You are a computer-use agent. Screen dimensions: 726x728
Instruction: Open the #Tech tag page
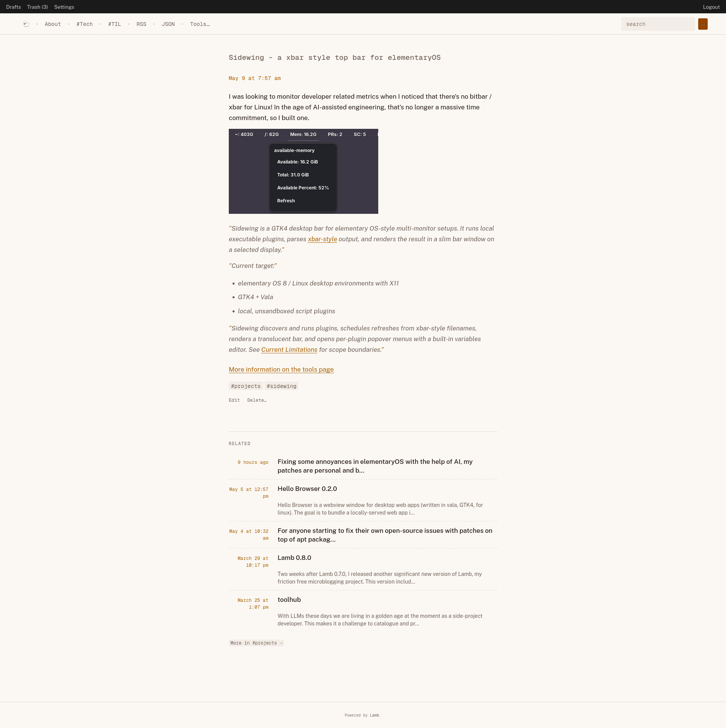coord(84,24)
